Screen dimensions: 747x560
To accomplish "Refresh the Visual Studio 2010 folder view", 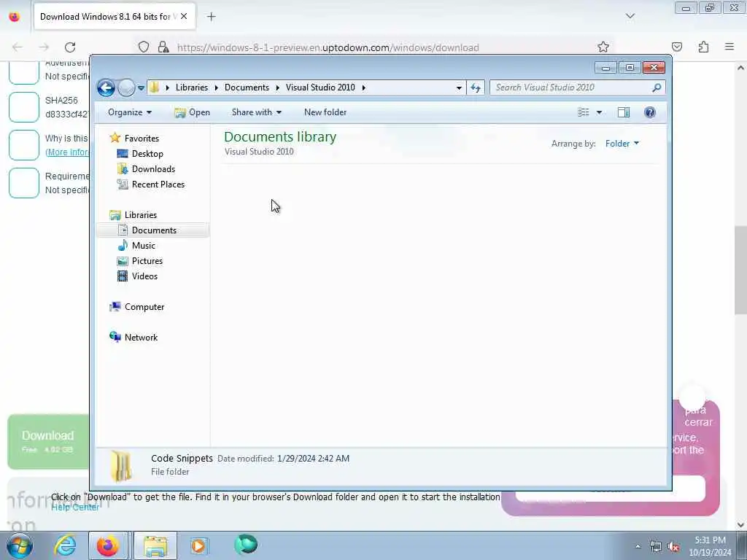I will [x=476, y=87].
